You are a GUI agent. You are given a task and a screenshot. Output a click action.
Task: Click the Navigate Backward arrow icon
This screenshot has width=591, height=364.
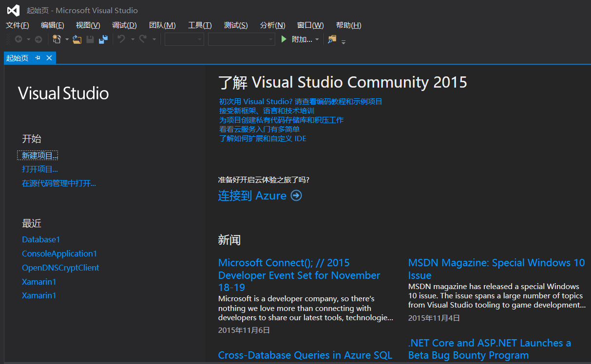click(x=19, y=39)
